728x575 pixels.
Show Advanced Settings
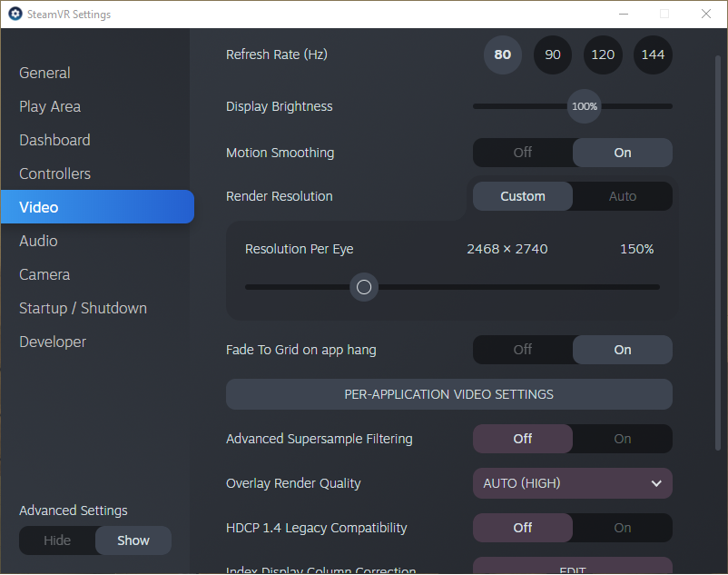[133, 540]
